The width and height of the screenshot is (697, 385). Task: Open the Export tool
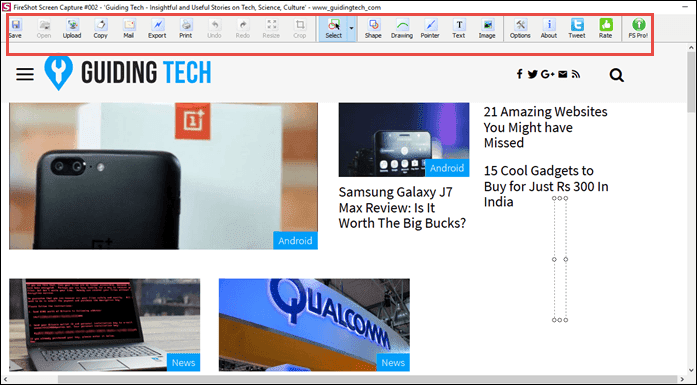(157, 28)
